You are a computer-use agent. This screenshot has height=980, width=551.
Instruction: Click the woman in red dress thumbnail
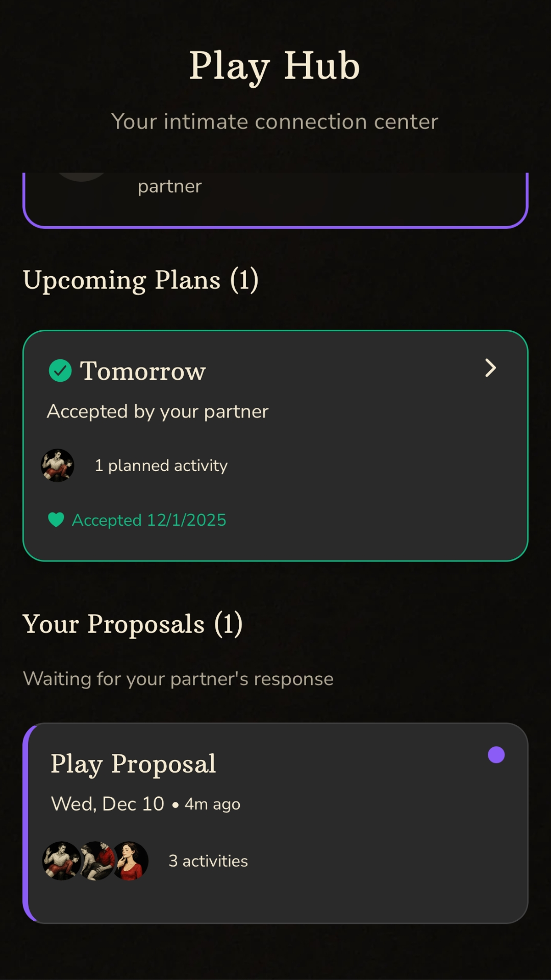point(131,861)
